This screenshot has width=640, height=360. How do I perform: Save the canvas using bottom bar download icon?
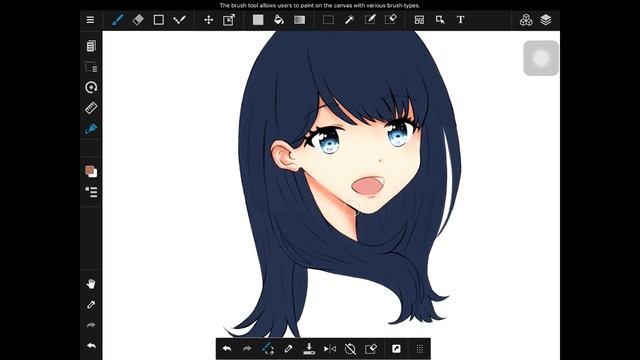309,349
